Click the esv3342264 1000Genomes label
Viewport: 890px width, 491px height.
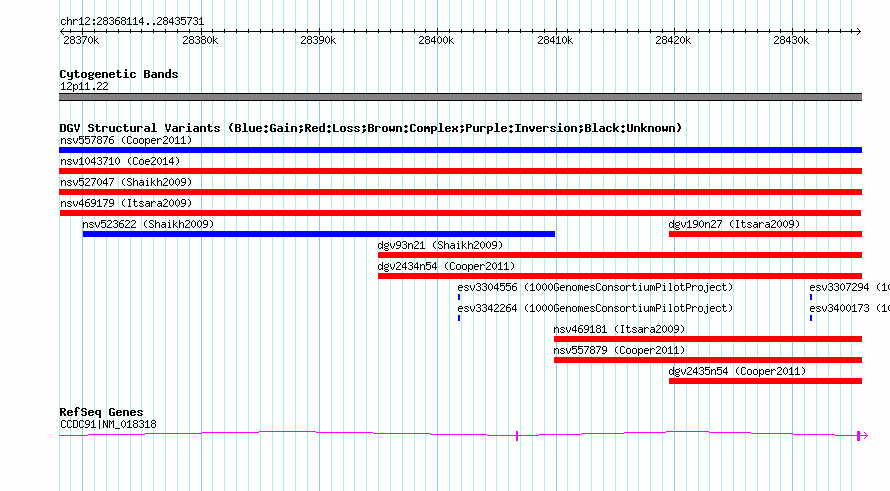tap(595, 308)
